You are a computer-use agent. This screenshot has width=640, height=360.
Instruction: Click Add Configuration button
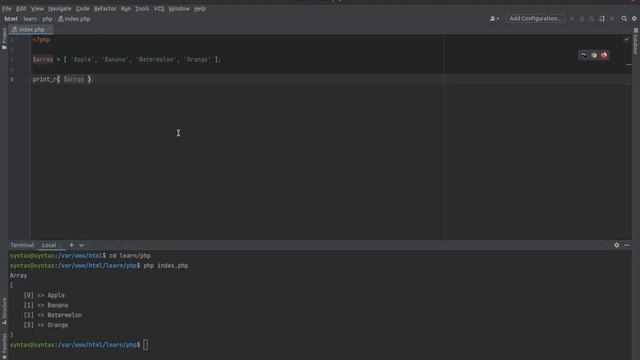tap(536, 19)
